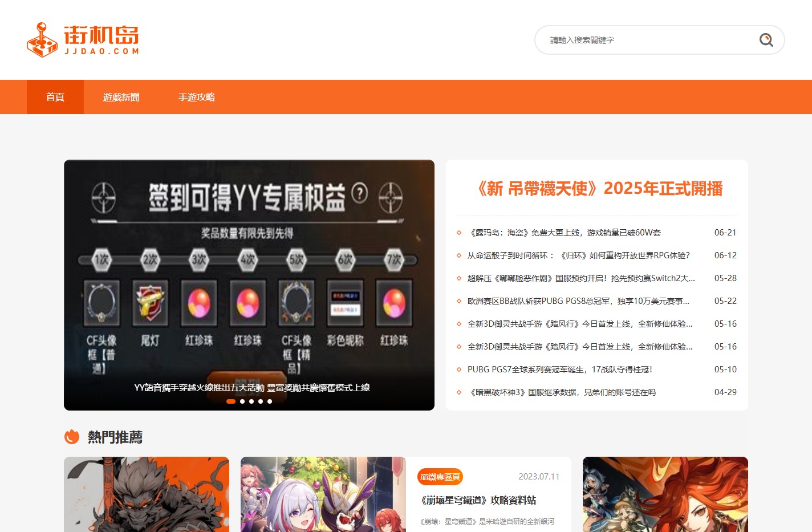
Task: Open carousel caption YY語音攜手穿越火線推出五大活動
Action: pyautogui.click(x=252, y=388)
